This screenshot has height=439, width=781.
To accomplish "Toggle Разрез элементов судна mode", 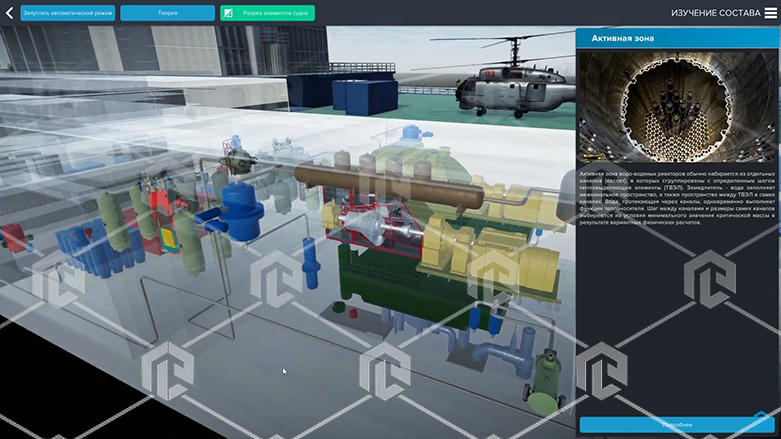I will point(267,13).
